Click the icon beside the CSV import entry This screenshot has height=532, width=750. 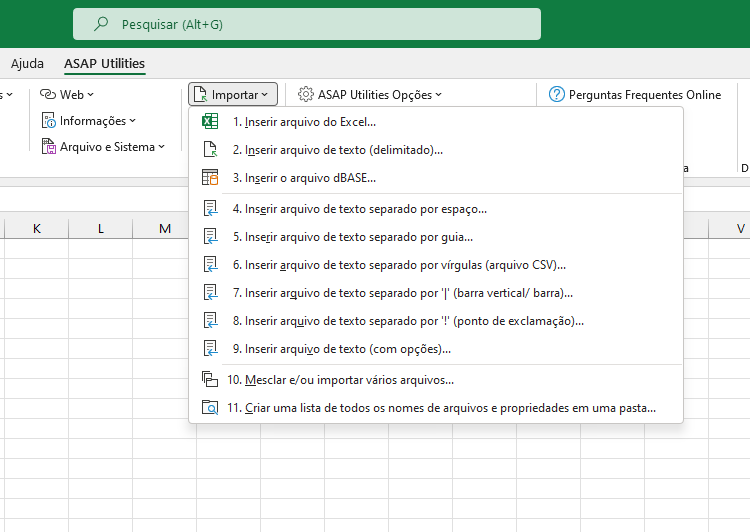210,265
